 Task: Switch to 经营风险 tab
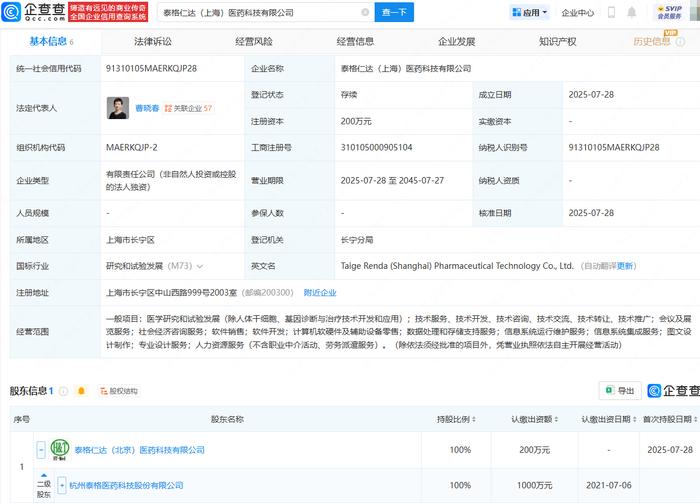[x=254, y=42]
